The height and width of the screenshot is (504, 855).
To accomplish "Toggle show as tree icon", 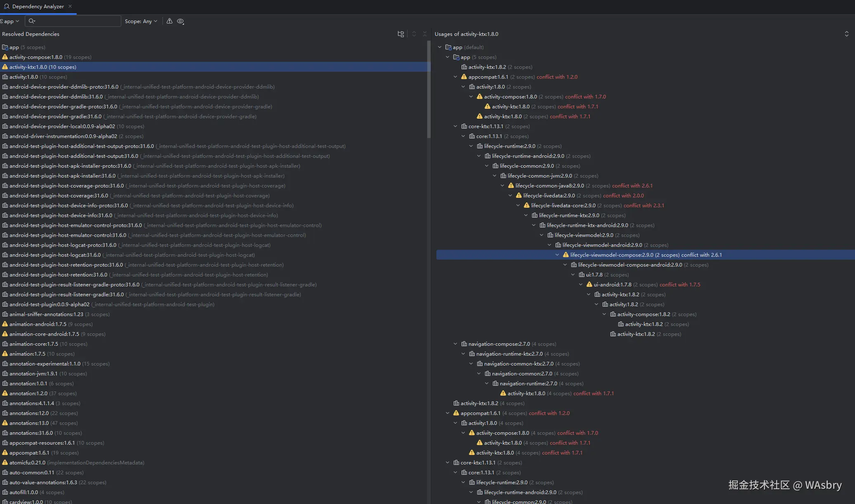I will 400,34.
